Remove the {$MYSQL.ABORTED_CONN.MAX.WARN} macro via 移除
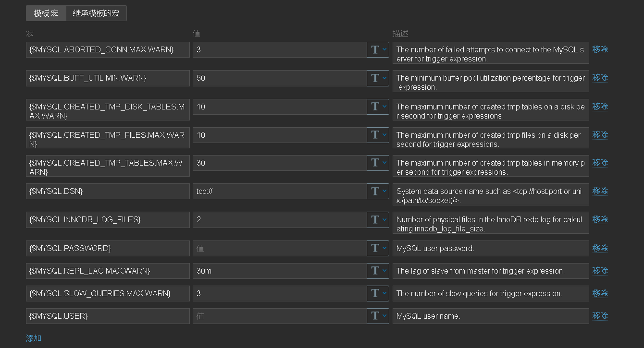 pos(600,49)
